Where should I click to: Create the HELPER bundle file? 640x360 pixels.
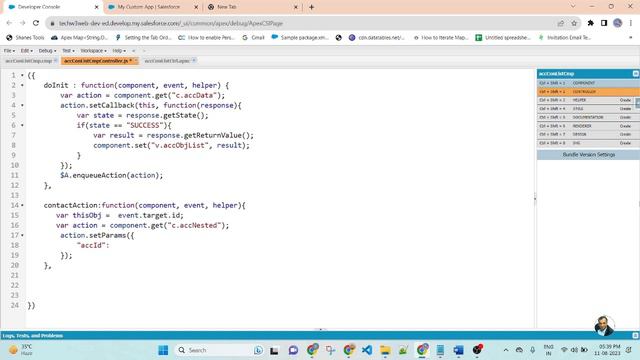pyautogui.click(x=625, y=100)
